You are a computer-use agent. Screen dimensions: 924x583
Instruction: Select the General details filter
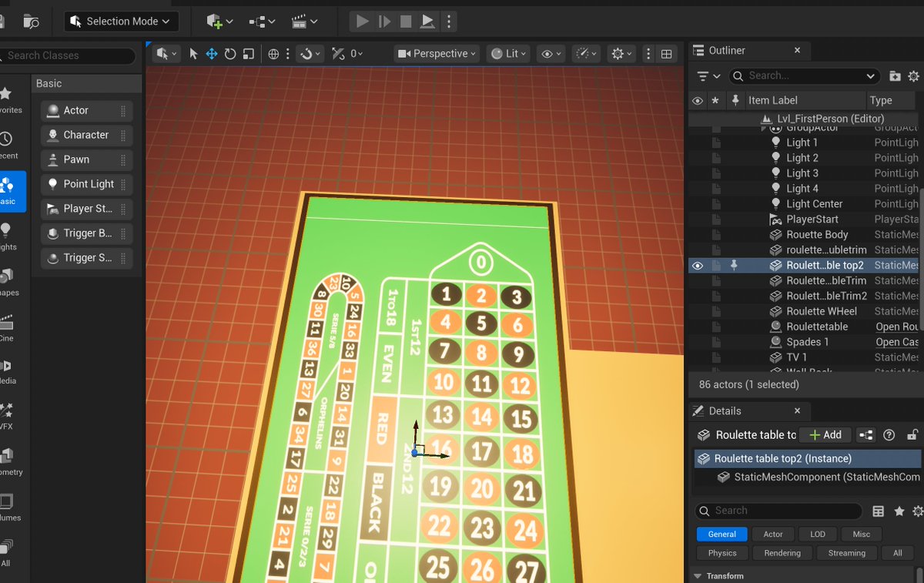tap(722, 534)
